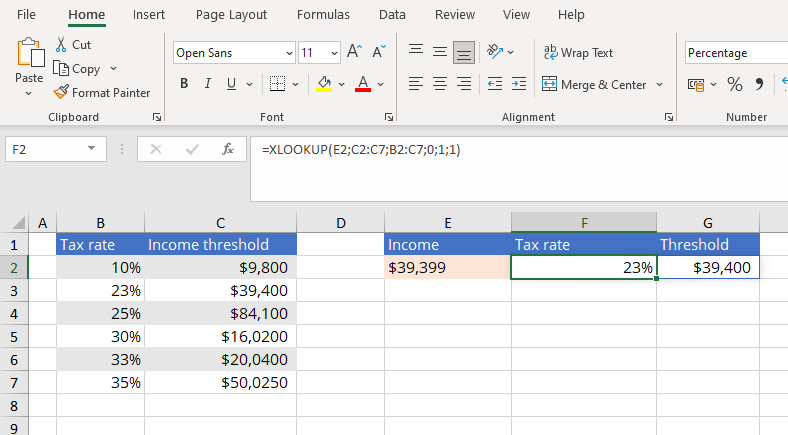788x435 pixels.
Task: Apply cell borders icon
Action: click(277, 84)
